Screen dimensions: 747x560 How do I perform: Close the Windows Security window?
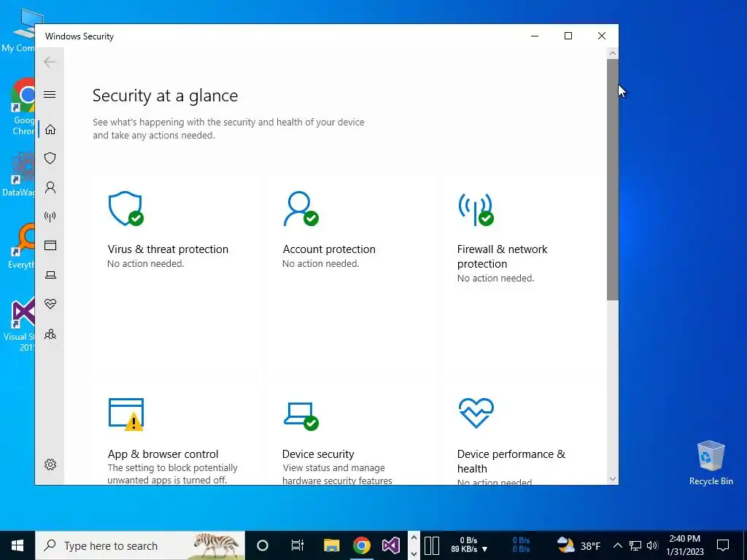click(x=602, y=36)
